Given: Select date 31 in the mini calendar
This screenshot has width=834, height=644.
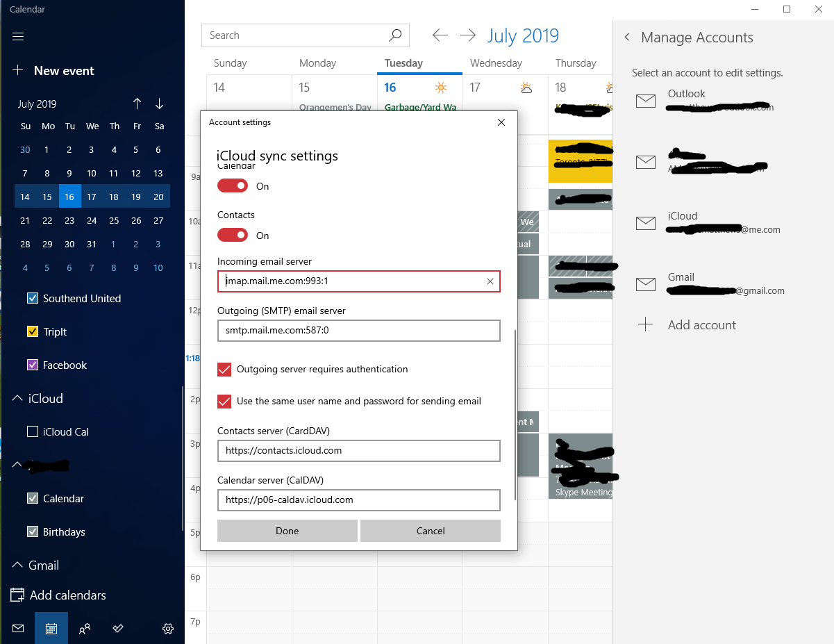Looking at the screenshot, I should pos(92,244).
